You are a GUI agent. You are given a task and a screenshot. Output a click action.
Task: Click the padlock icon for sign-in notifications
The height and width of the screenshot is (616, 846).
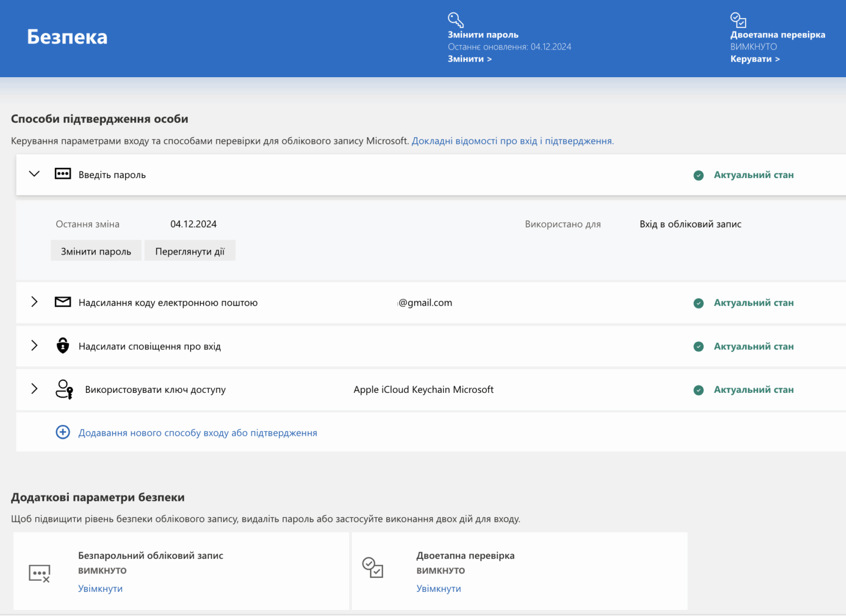click(x=63, y=345)
